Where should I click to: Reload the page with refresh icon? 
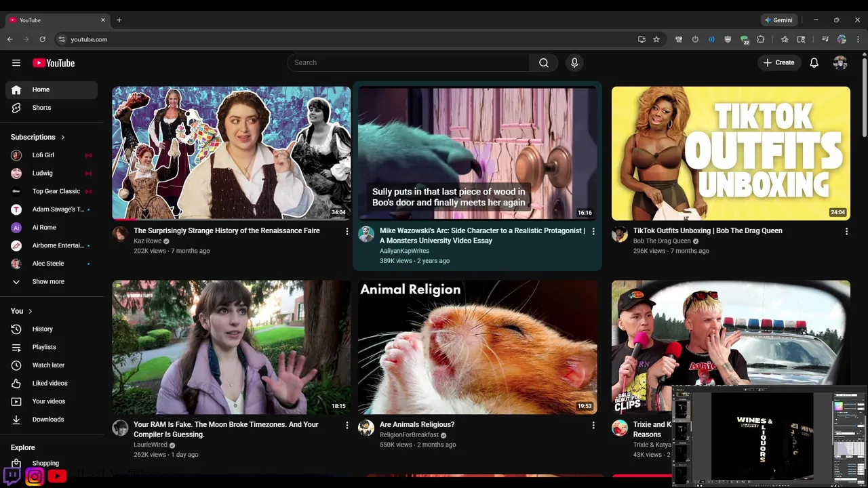click(x=42, y=39)
